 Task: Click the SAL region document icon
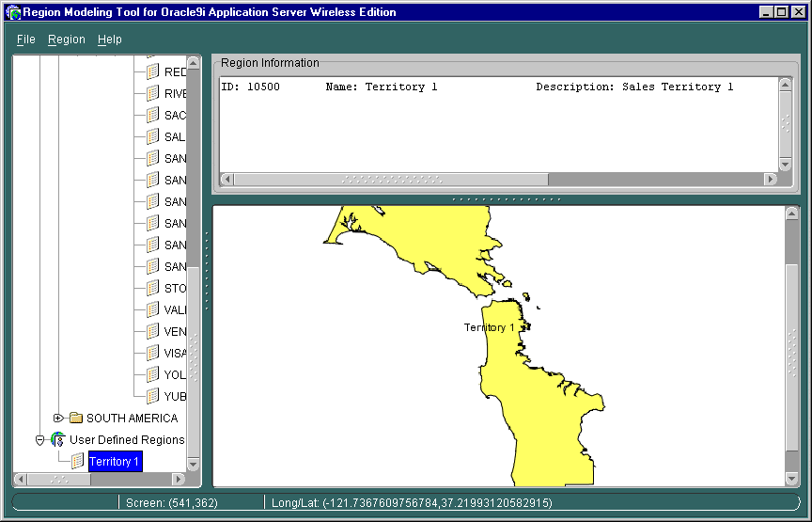pos(153,137)
